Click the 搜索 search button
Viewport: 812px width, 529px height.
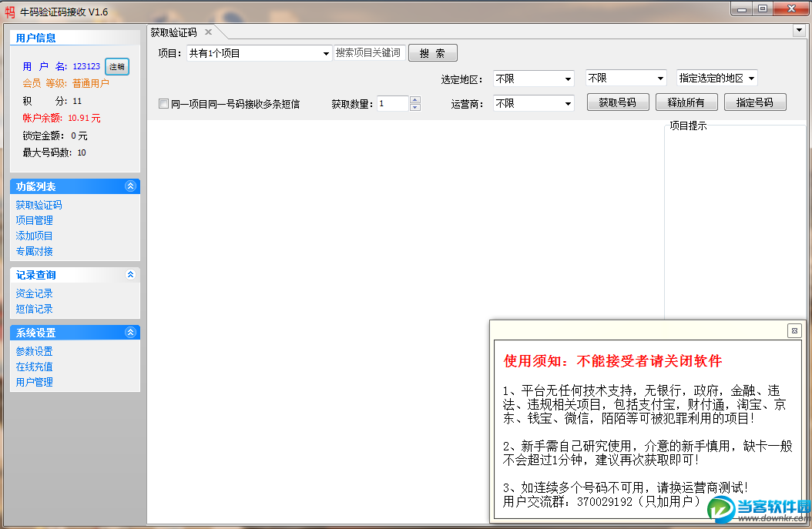(x=432, y=52)
